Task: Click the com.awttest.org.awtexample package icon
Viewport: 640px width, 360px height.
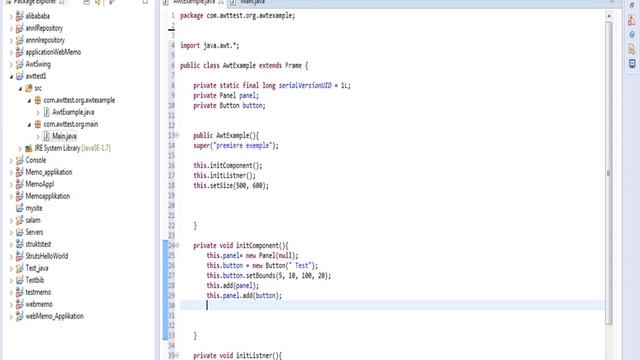Action: coord(38,100)
